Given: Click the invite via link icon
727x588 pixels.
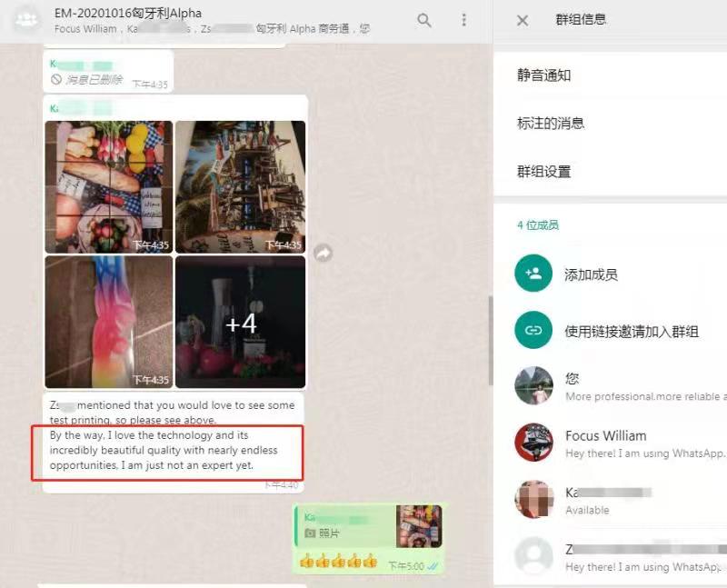Looking at the screenshot, I should pyautogui.click(x=533, y=331).
